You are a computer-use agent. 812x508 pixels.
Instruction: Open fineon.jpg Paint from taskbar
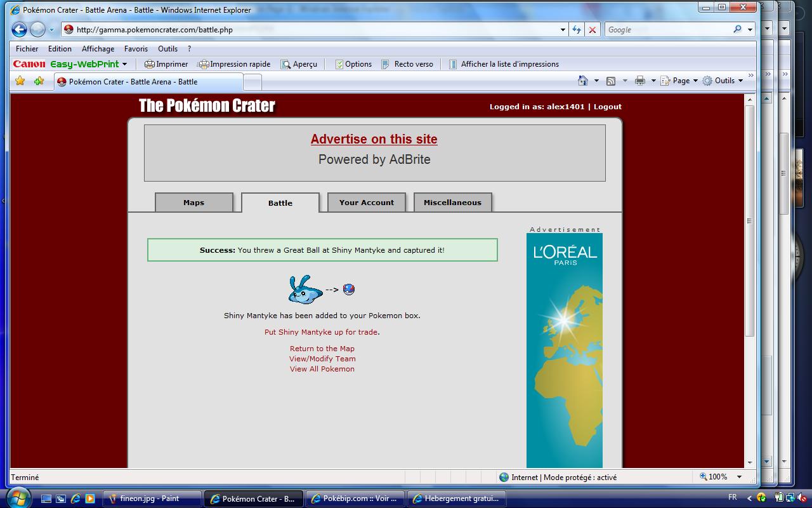[150, 498]
